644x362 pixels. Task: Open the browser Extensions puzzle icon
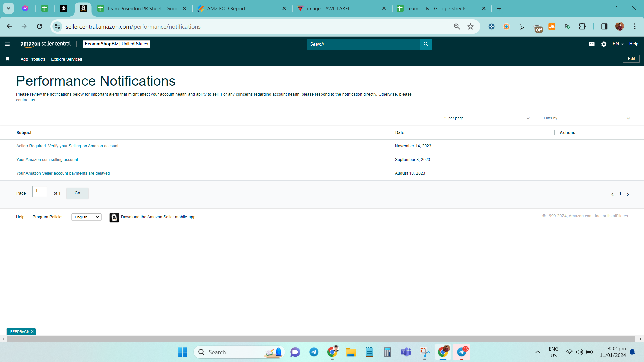pyautogui.click(x=582, y=26)
